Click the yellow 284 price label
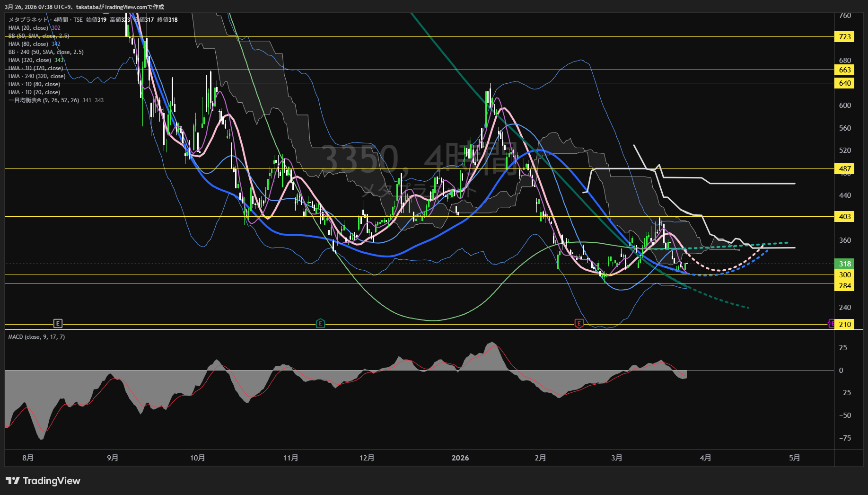868x495 pixels. coord(845,286)
